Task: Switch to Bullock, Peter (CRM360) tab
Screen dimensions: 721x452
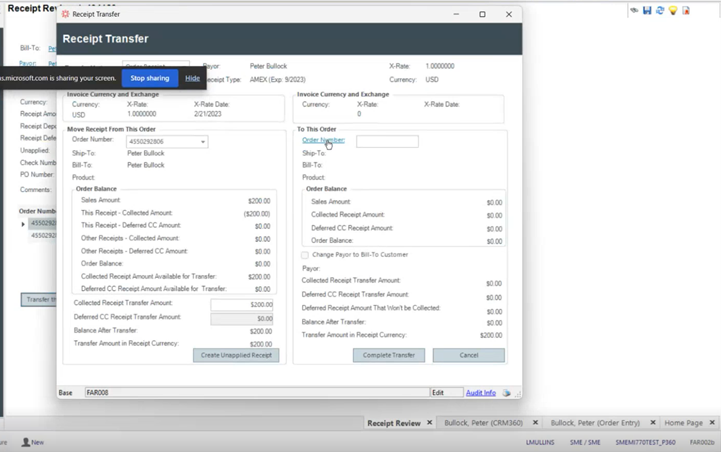Action: [484, 423]
